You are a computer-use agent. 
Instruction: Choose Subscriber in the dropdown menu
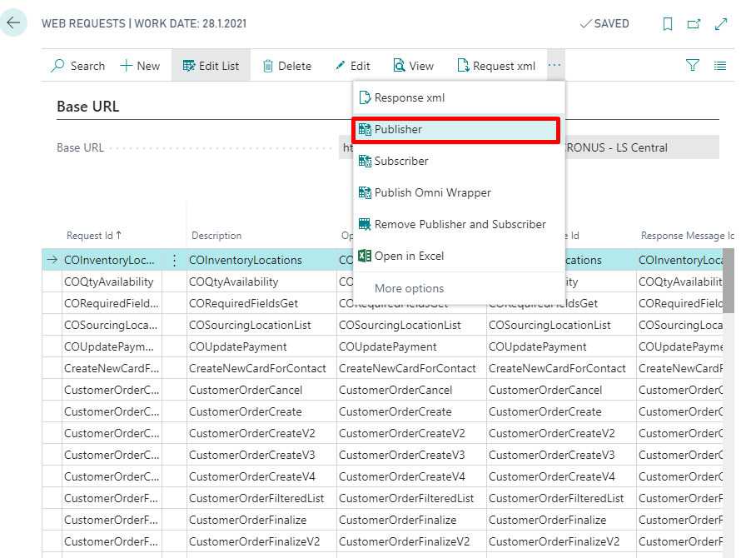pos(401,161)
